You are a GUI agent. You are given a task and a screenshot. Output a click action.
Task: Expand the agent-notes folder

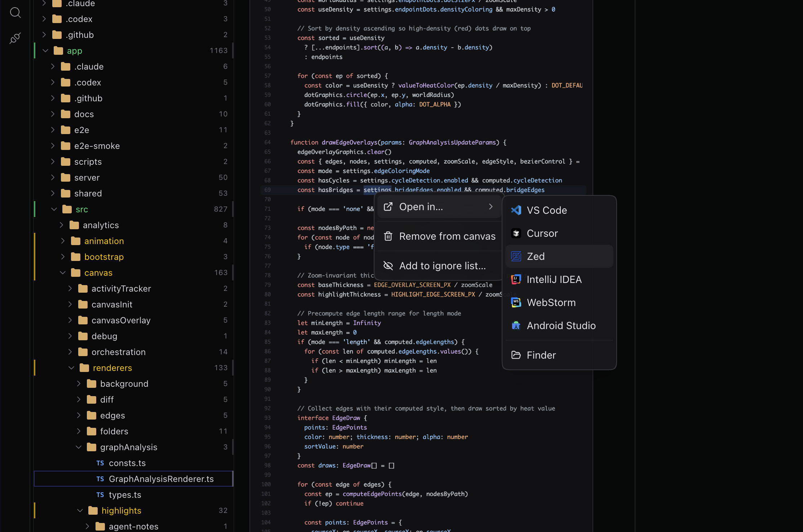(x=87, y=527)
